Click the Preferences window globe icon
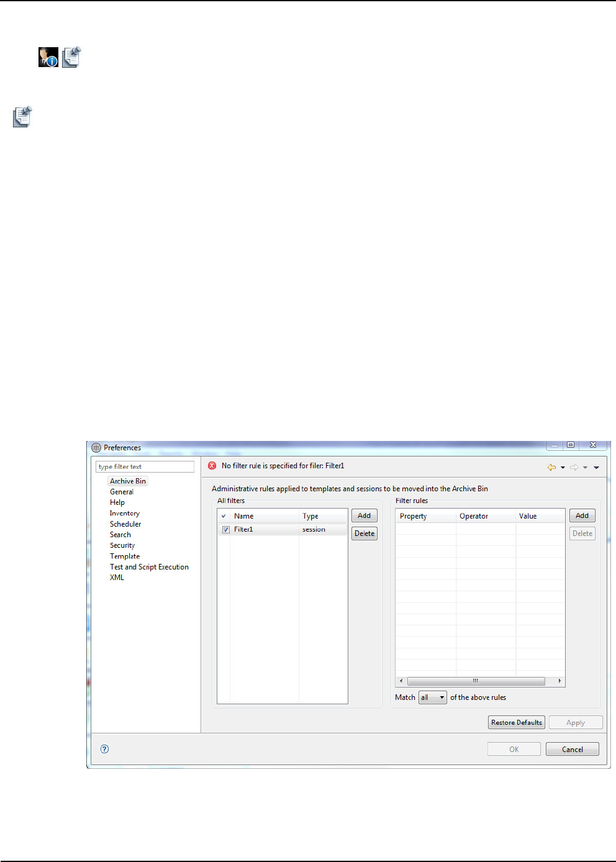 [96, 448]
